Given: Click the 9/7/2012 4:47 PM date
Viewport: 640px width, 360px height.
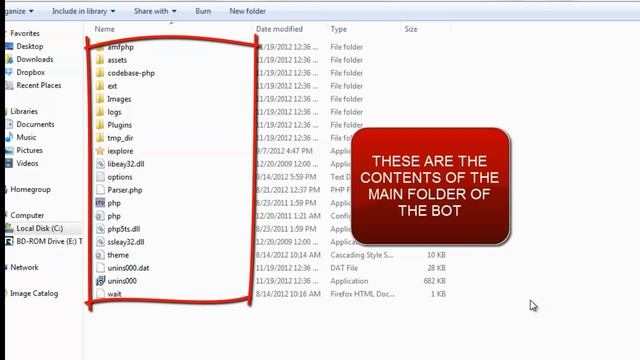Looking at the screenshot, I should pyautogui.click(x=284, y=151).
